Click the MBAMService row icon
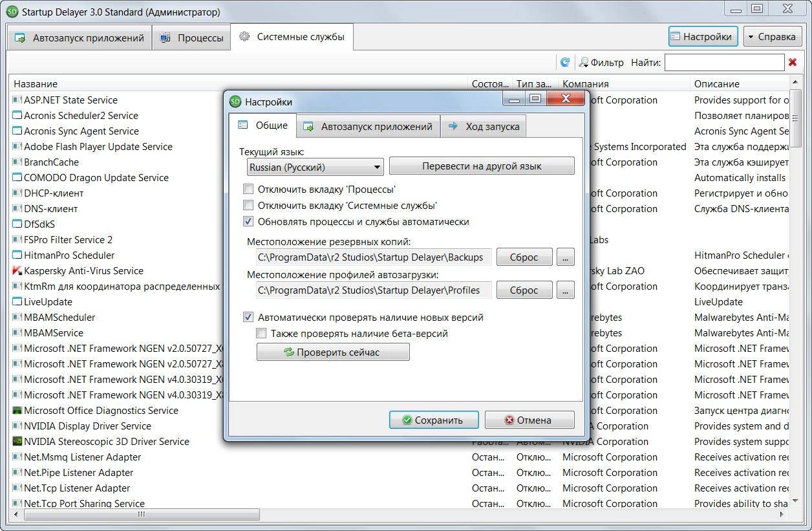Viewport: 812px width, 531px height. pyautogui.click(x=17, y=333)
